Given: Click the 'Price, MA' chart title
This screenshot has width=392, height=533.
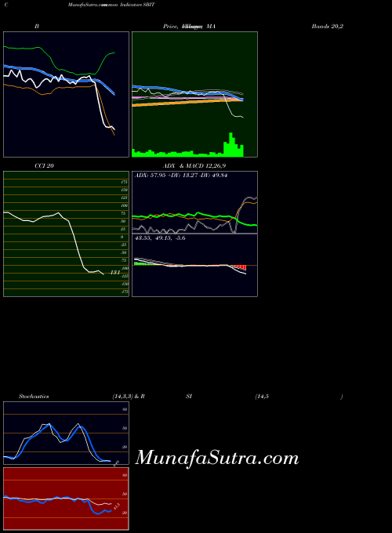Looking at the screenshot, I should point(189,26).
